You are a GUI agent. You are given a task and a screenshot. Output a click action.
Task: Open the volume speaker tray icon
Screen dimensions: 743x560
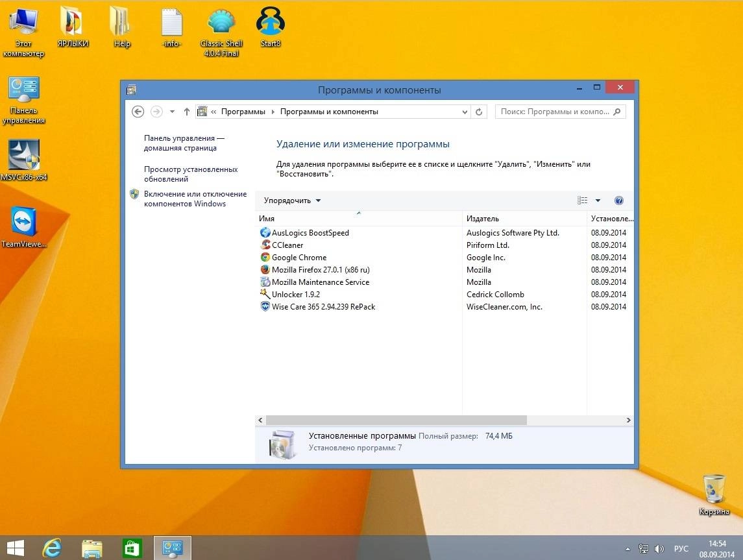(x=659, y=548)
